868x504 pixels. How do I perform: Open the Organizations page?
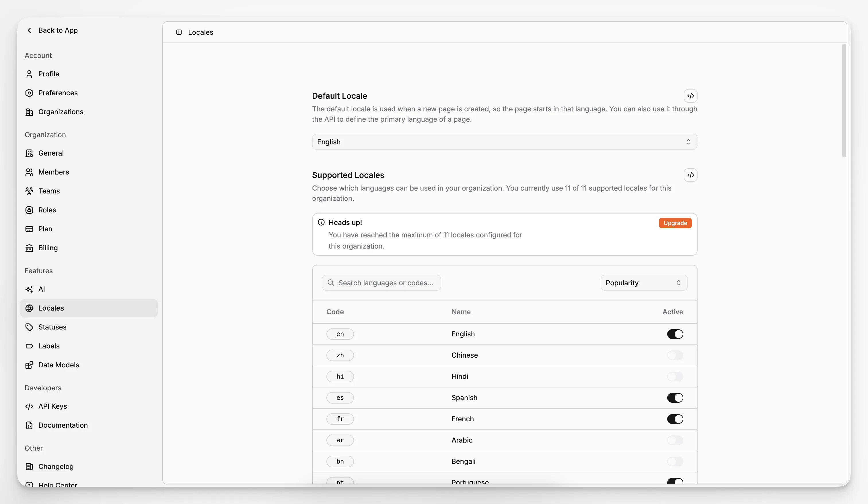[x=89, y=112]
